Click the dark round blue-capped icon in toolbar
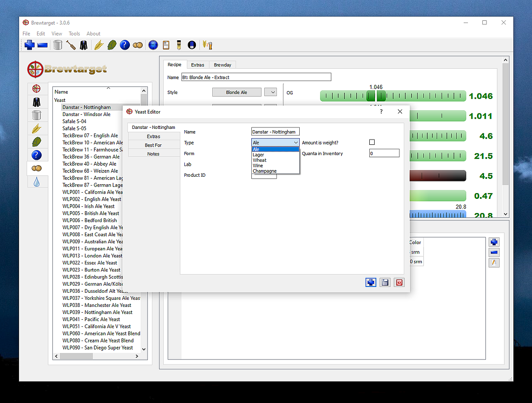The height and width of the screenshot is (403, 532). (x=192, y=45)
